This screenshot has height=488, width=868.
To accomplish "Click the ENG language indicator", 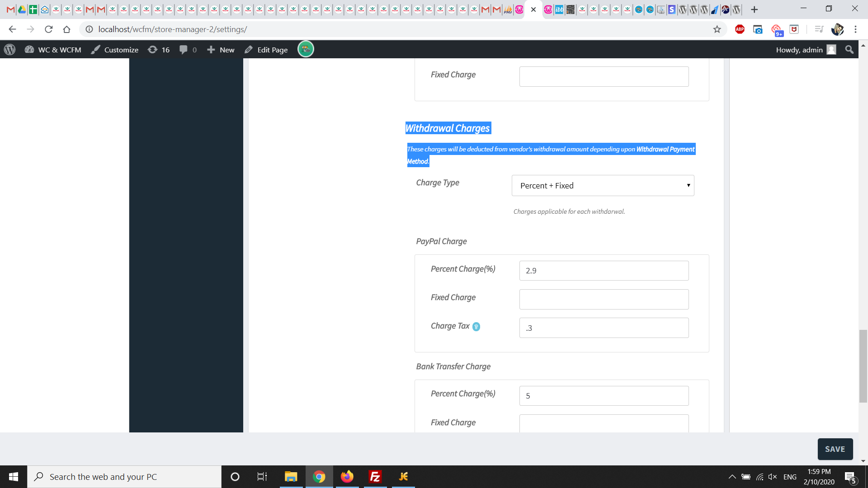I will [x=790, y=477].
